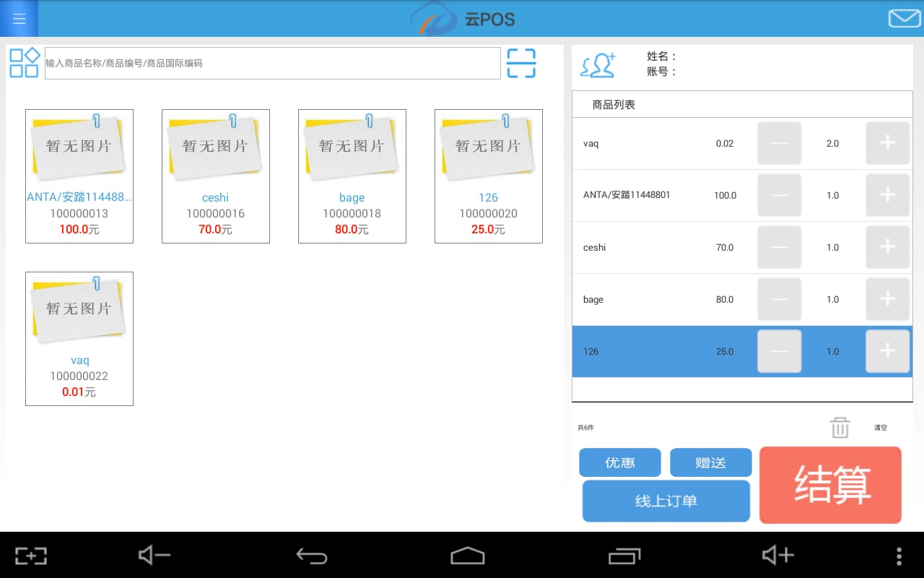Decrease quantity of ceshi in cart
This screenshot has width=924, height=578.
pyautogui.click(x=779, y=247)
